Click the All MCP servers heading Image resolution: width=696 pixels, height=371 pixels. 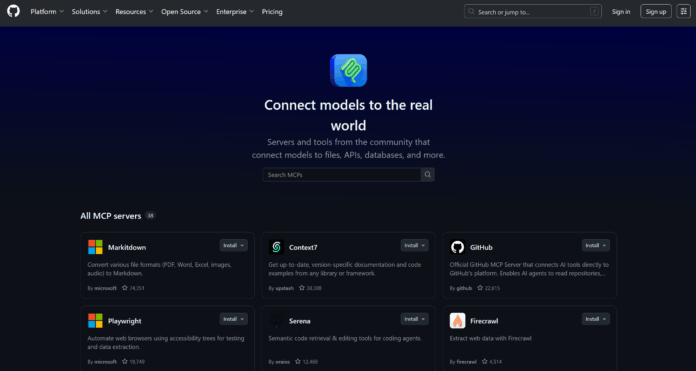(x=111, y=216)
